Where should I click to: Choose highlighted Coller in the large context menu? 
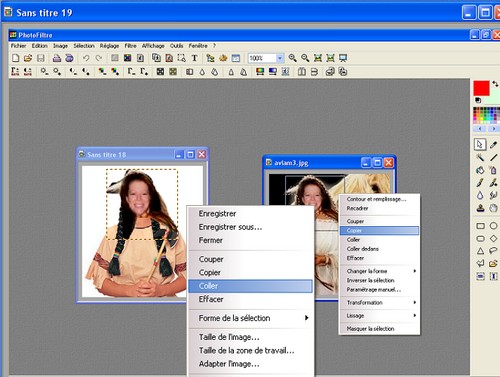click(250, 286)
